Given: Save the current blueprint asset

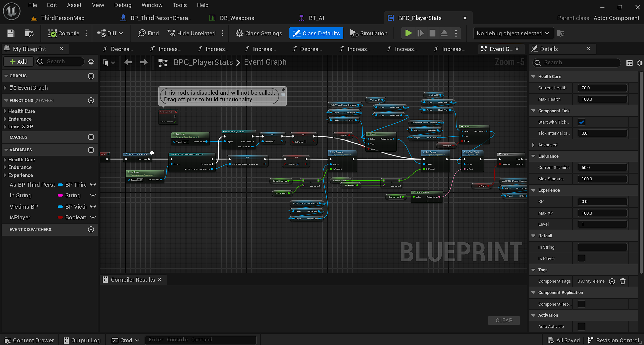Looking at the screenshot, I should coord(11,33).
